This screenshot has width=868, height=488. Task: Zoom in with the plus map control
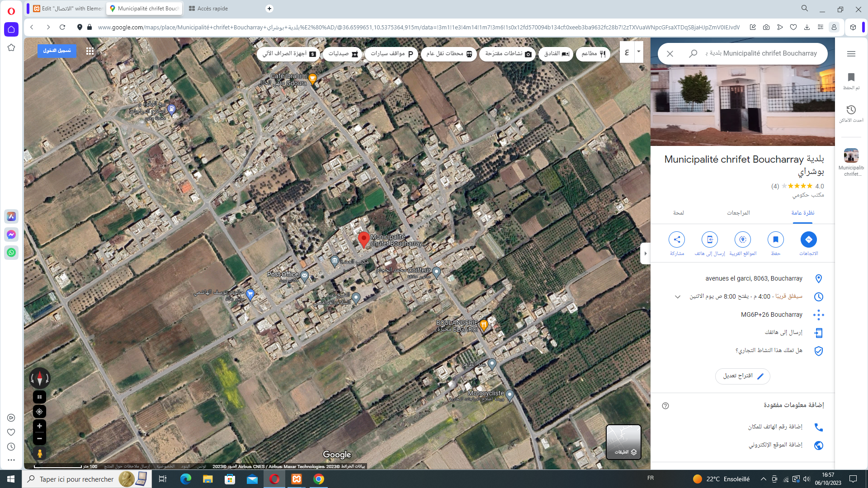click(39, 426)
